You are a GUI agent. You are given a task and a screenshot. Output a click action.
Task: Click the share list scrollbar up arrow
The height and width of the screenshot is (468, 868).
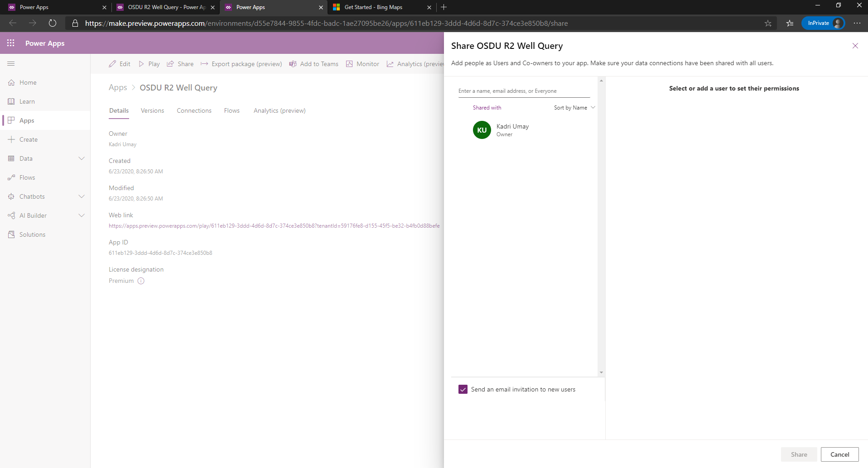coord(601,81)
